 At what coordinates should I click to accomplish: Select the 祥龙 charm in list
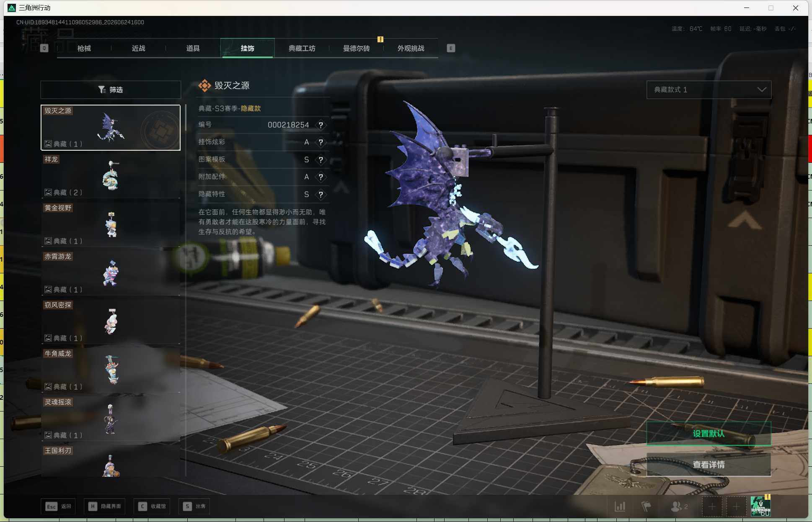point(111,176)
